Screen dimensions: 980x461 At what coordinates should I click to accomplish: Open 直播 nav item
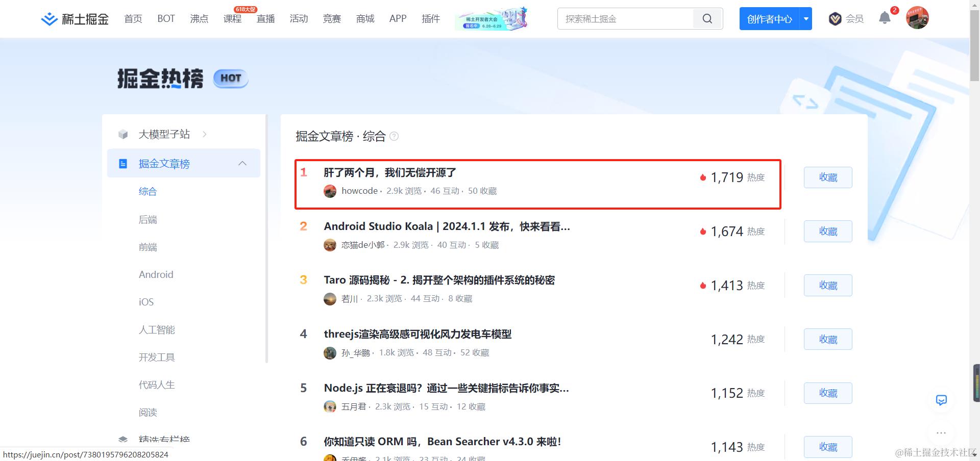(265, 19)
